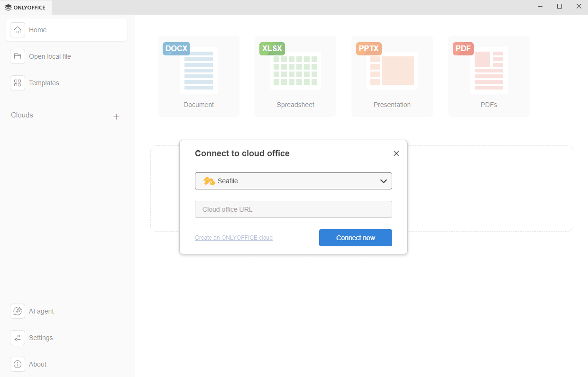Expand Clouds with the plus button
The image size is (588, 377).
(116, 117)
